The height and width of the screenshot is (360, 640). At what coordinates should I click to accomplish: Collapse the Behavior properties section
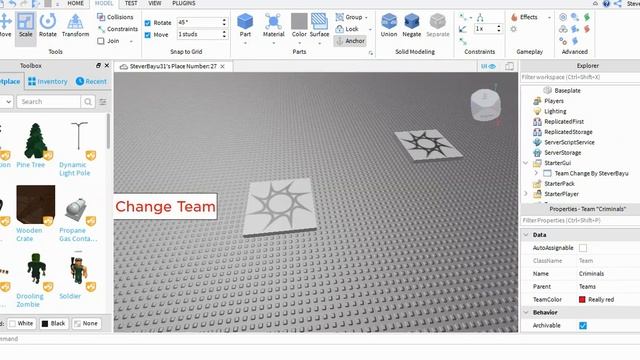[x=526, y=312]
